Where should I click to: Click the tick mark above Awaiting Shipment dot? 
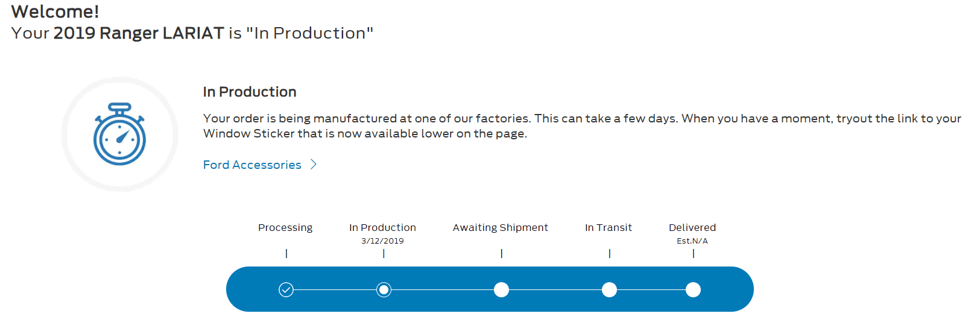(x=501, y=254)
